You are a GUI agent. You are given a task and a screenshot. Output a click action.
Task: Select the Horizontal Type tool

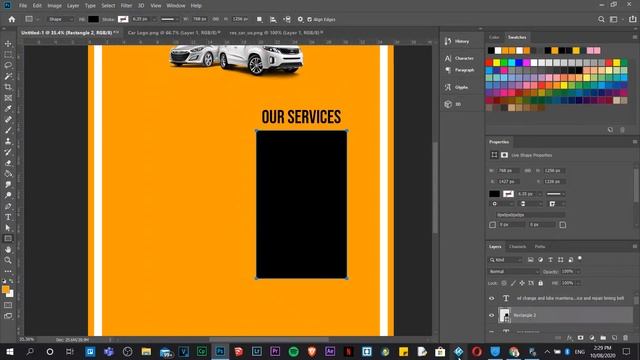[x=8, y=217]
